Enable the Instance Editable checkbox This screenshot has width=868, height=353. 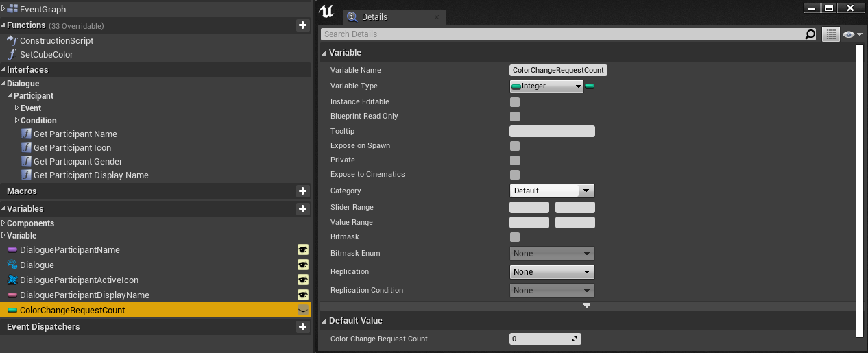(x=515, y=102)
